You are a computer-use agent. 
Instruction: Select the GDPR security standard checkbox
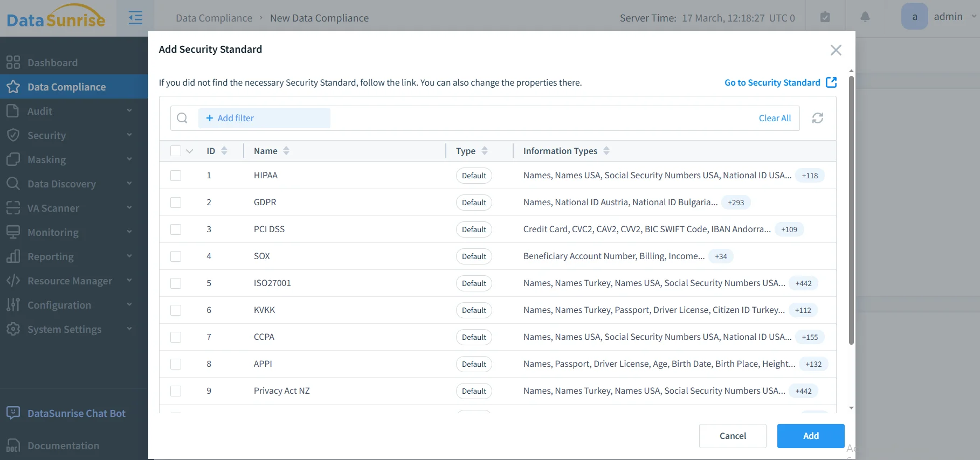[x=176, y=203]
